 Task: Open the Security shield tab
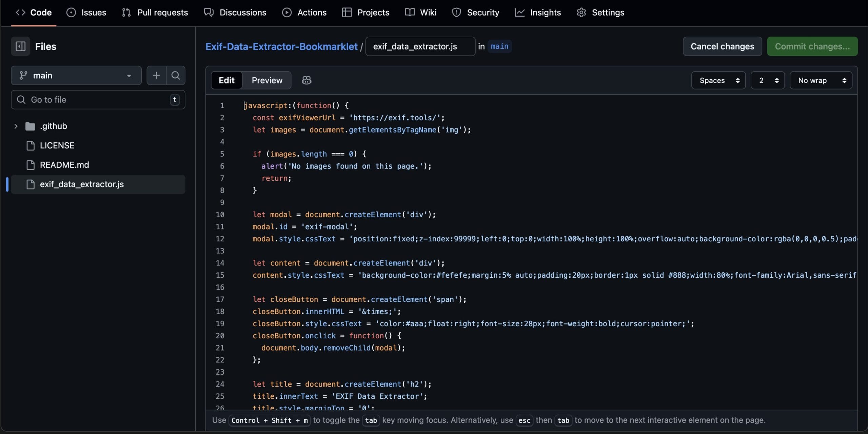tap(475, 13)
